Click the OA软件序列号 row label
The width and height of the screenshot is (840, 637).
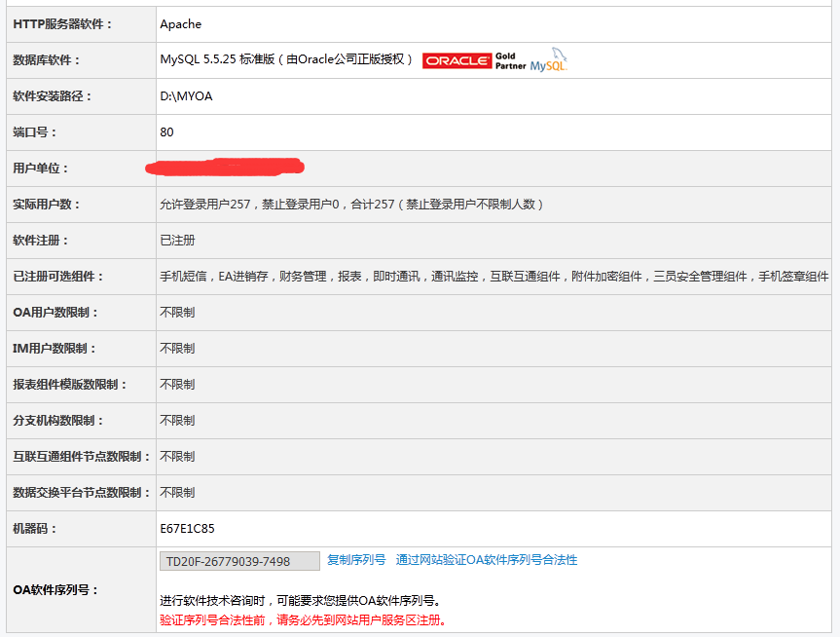tap(55, 590)
